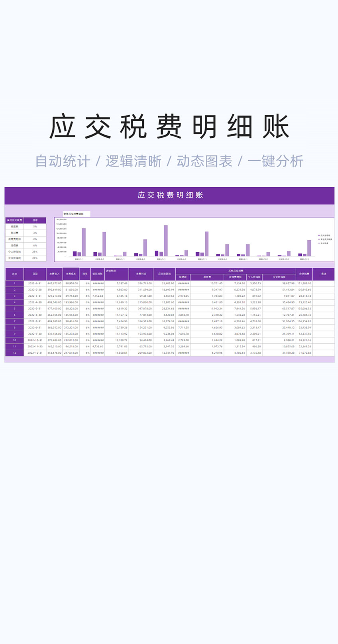Screen dimensions: 338x644
Task: Select the 应交增值税 column header
Action: coord(165,274)
